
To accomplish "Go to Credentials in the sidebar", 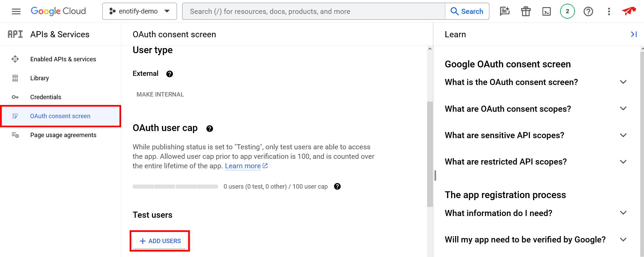I will (46, 97).
